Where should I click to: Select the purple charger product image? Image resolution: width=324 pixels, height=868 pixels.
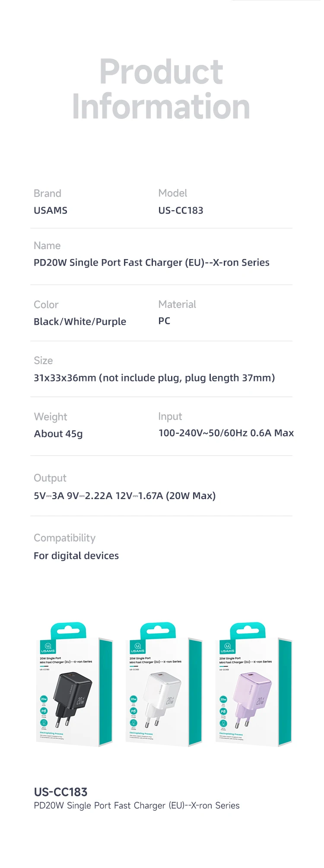click(x=253, y=696)
